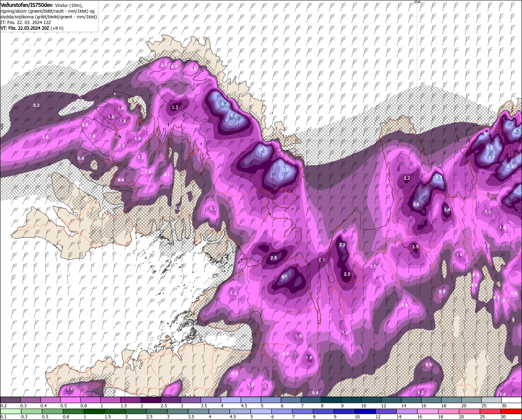522x420 pixels.
Task: Click the '0.3' value in the northwest band
Action: tap(36, 105)
